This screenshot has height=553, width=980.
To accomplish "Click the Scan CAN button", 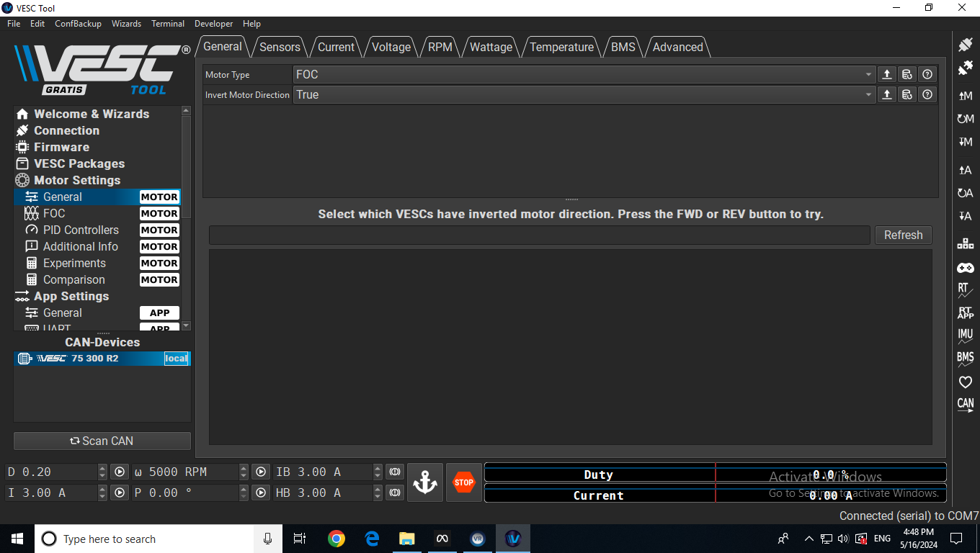I will pyautogui.click(x=102, y=441).
